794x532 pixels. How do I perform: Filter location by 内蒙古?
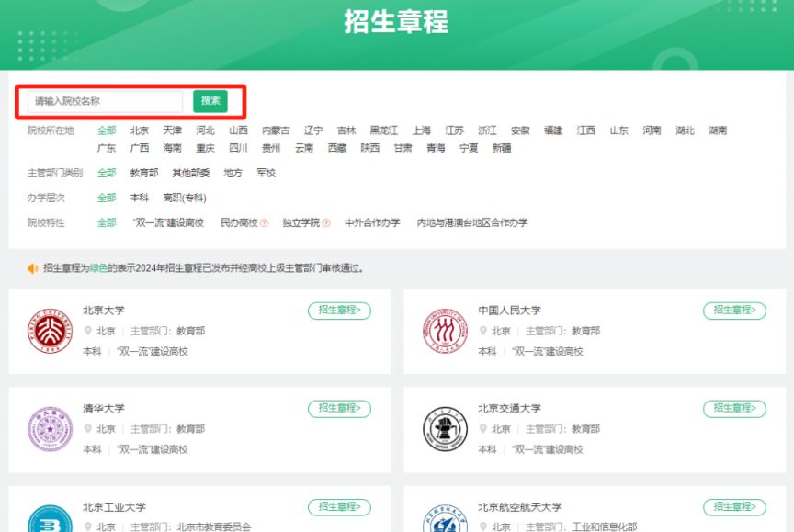(276, 130)
